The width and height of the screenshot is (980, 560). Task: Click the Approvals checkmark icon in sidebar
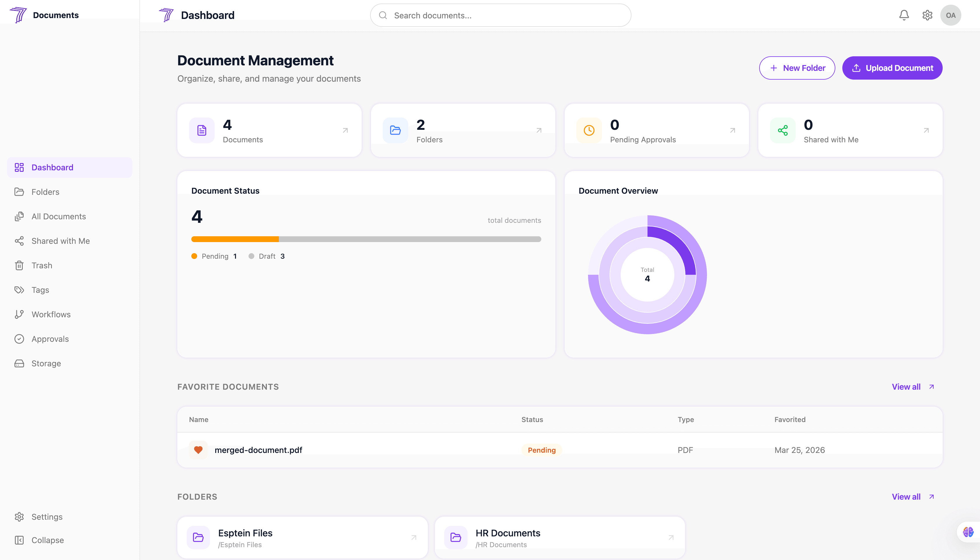(x=19, y=339)
